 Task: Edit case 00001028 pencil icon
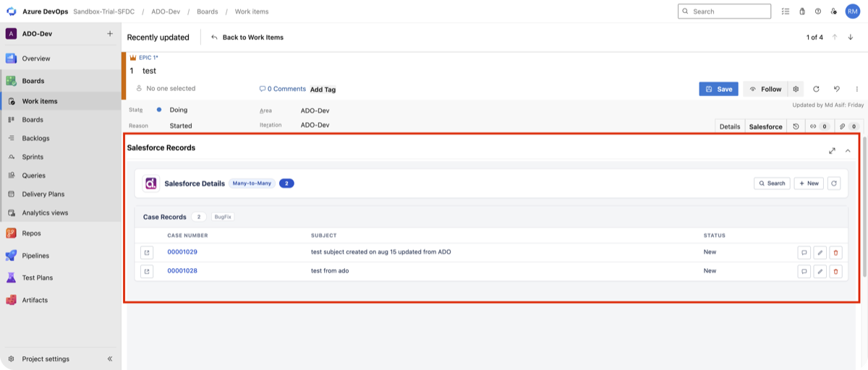[820, 271]
